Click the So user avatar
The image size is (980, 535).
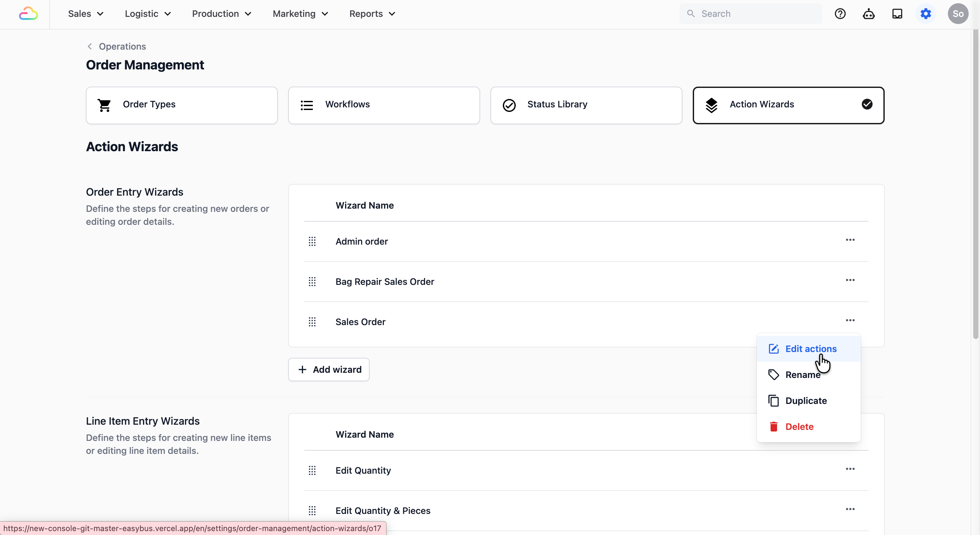(x=958, y=14)
